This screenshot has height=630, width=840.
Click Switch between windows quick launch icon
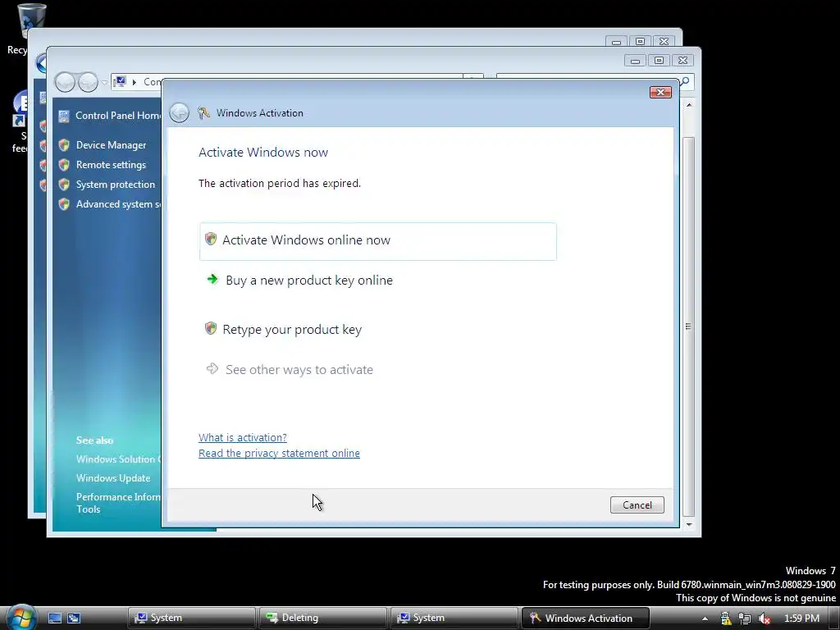[x=74, y=618]
